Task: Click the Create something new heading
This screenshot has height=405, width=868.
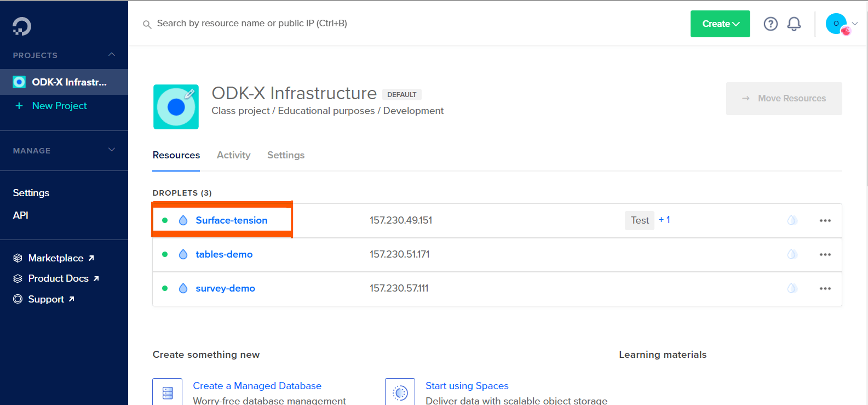Action: pyautogui.click(x=206, y=355)
